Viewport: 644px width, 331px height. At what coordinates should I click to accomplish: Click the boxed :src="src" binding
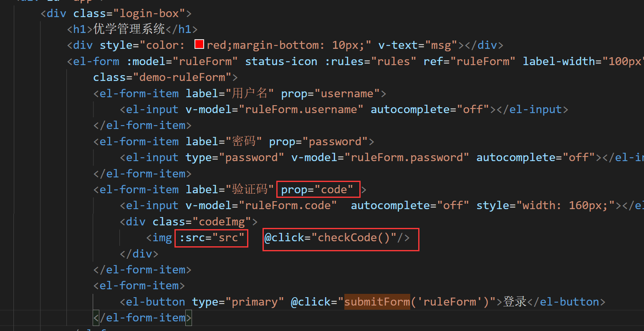(212, 238)
